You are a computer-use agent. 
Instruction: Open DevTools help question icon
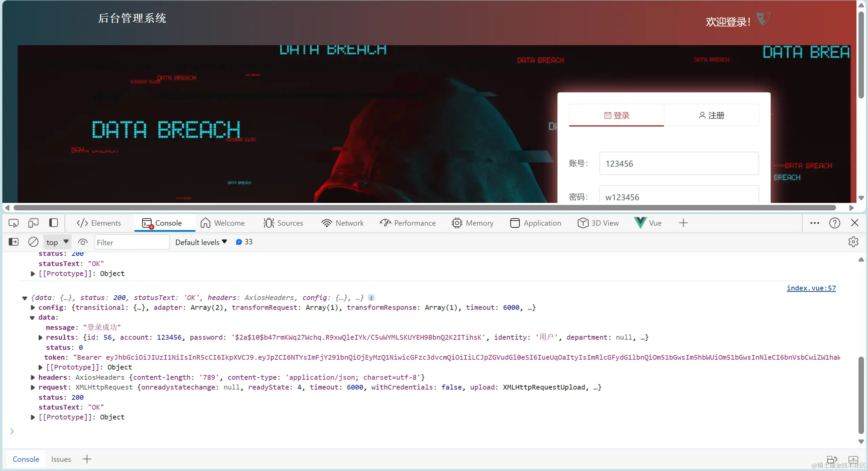click(x=834, y=223)
